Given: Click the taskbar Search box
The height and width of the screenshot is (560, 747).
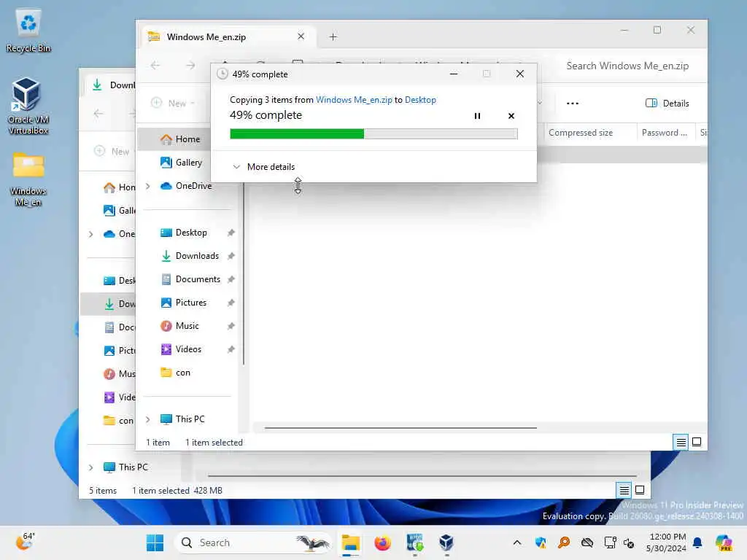Looking at the screenshot, I should [x=253, y=542].
